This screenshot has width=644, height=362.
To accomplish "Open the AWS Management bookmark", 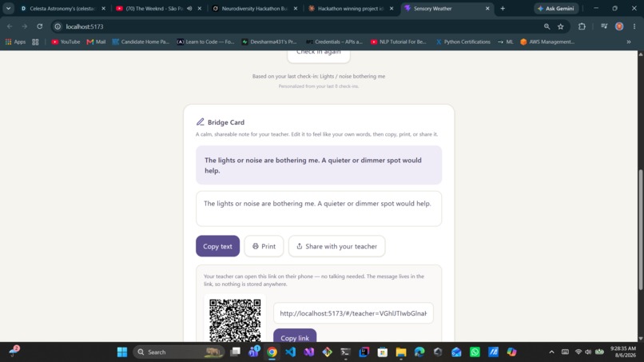I will (x=547, y=42).
